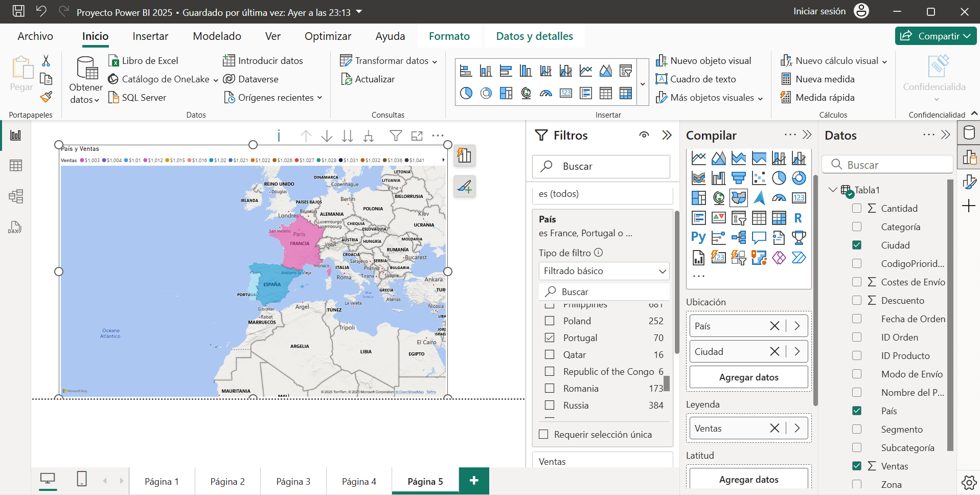Screen dimensions: 980x495
Task: Enable Requerir selección única checkbox
Action: tap(544, 434)
